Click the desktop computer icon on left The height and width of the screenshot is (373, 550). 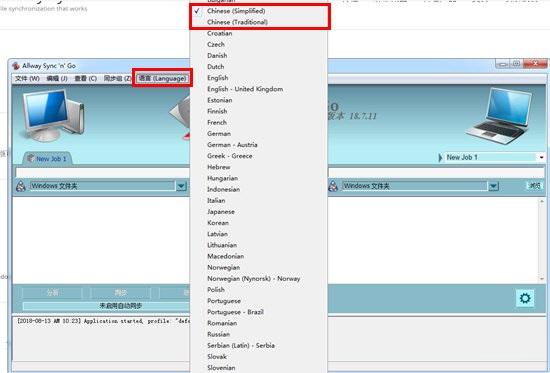(53, 114)
